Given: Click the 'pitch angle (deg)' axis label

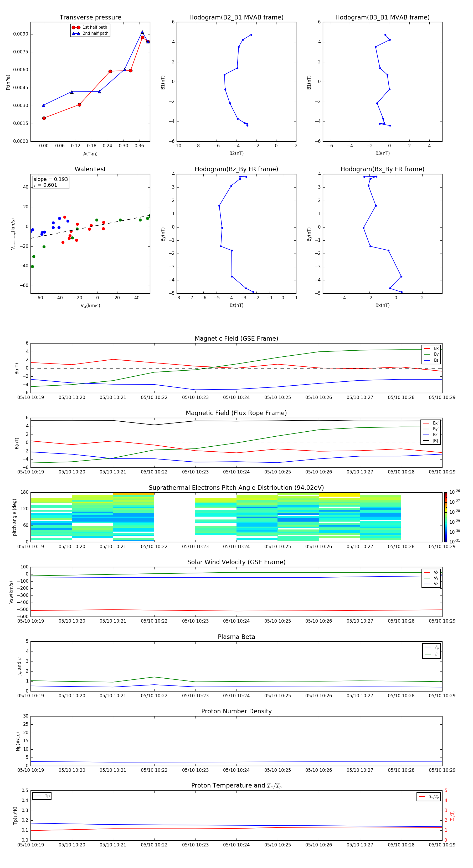Looking at the screenshot, I should point(14,517).
